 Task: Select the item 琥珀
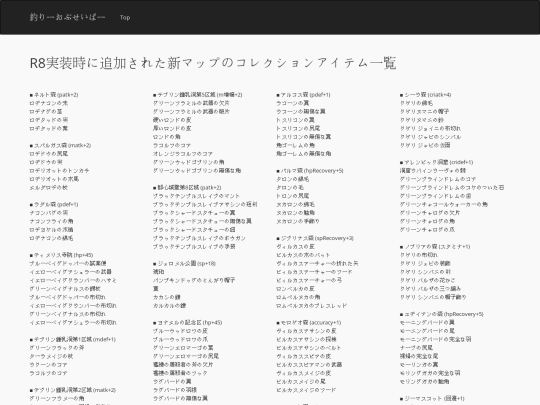pos(158,272)
